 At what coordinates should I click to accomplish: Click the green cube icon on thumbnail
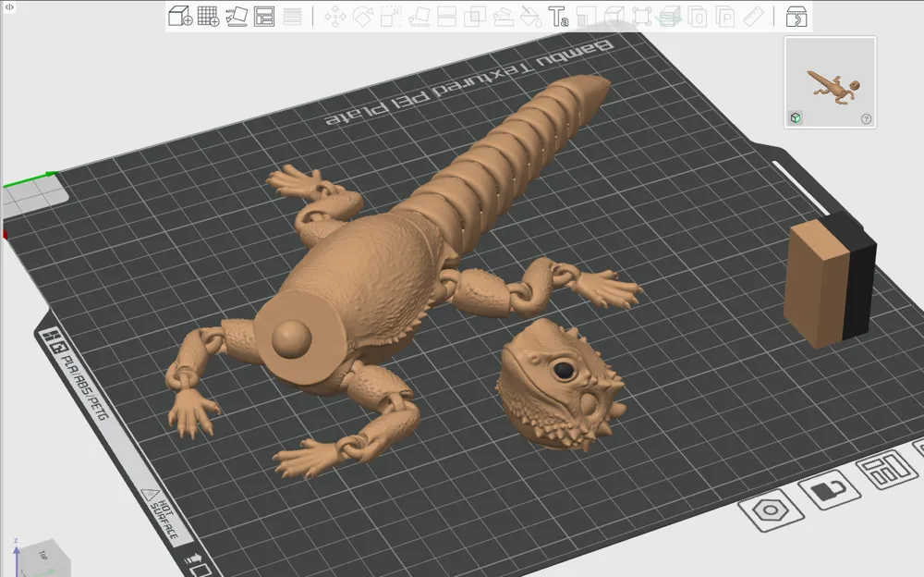[796, 117]
